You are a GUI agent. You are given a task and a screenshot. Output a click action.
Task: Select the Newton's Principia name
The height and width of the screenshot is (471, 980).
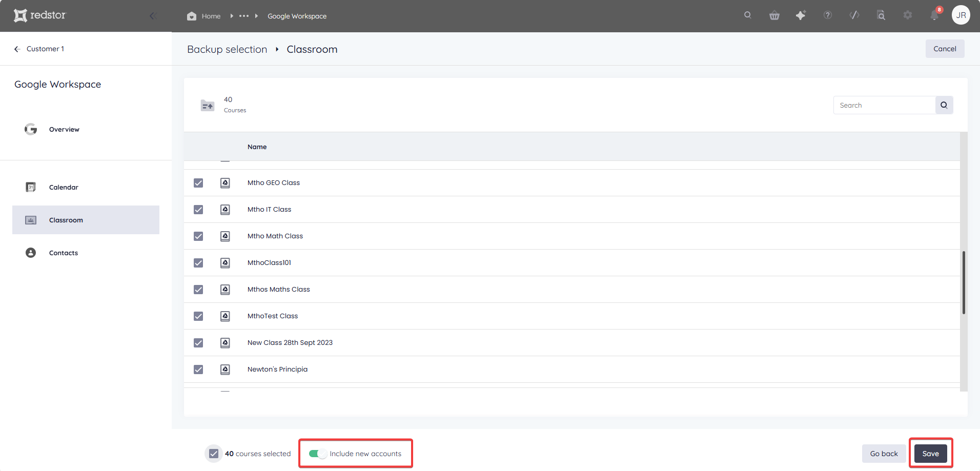(277, 369)
